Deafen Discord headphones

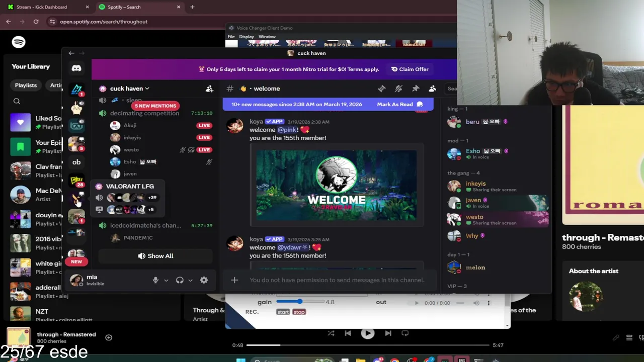(180, 280)
